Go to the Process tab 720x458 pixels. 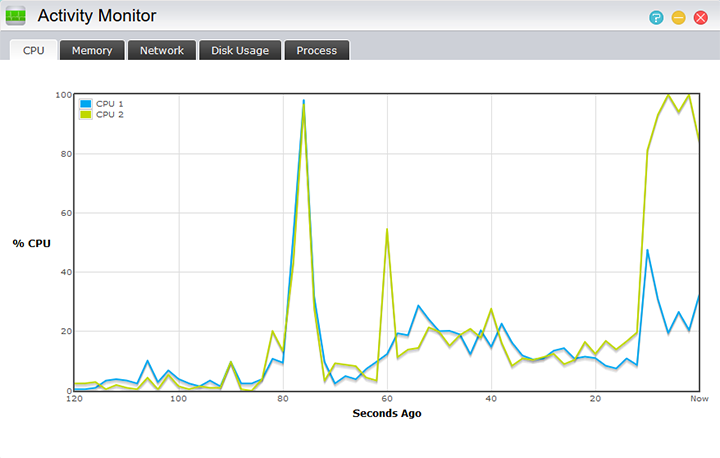(316, 50)
